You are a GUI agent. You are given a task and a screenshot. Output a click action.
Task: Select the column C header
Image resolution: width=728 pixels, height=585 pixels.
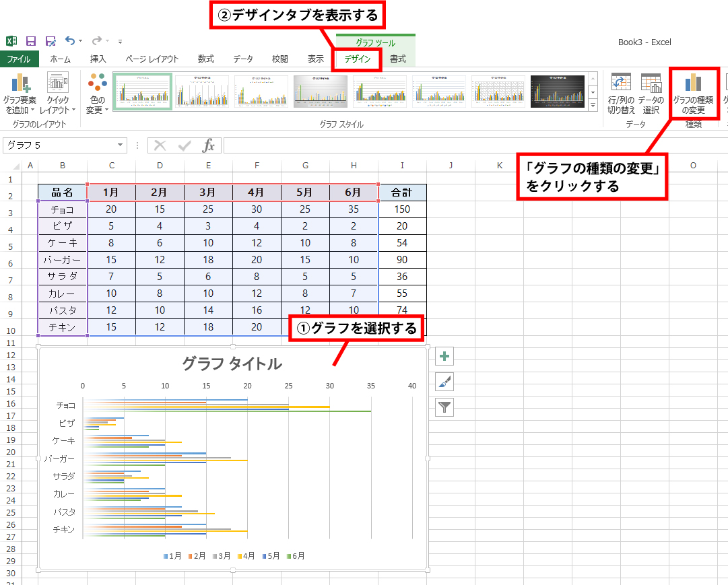[111, 166]
